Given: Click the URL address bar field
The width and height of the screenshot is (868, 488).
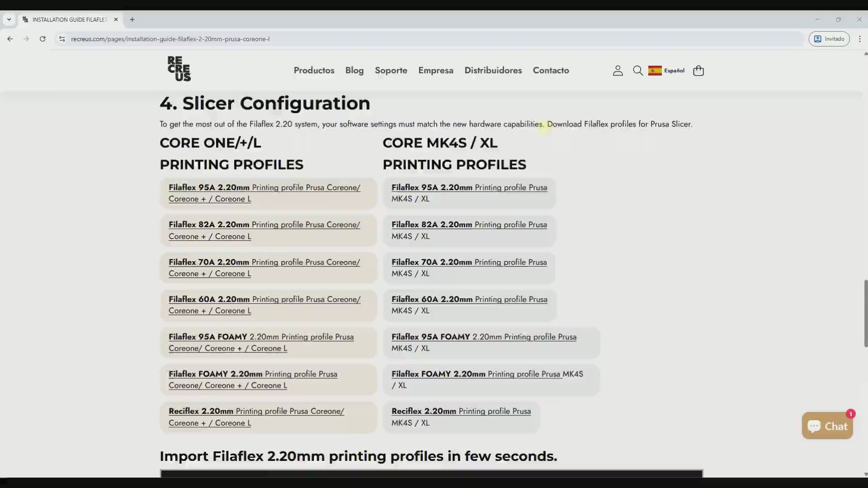Looking at the screenshot, I should click(407, 39).
